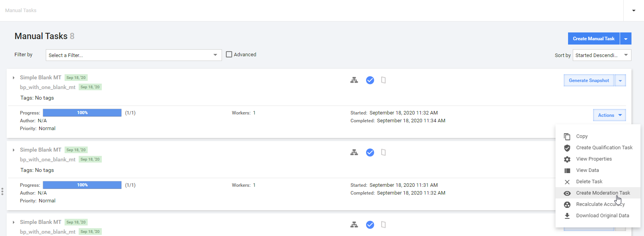644x236 pixels.
Task: Expand the first Simple Blank MT task
Action: coord(14,78)
